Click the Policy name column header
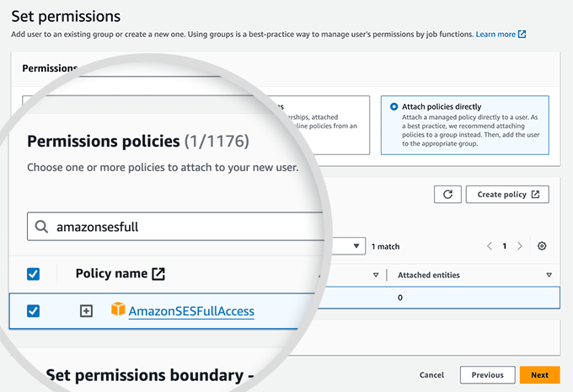Screen dimensions: 573x392 click(x=111, y=273)
